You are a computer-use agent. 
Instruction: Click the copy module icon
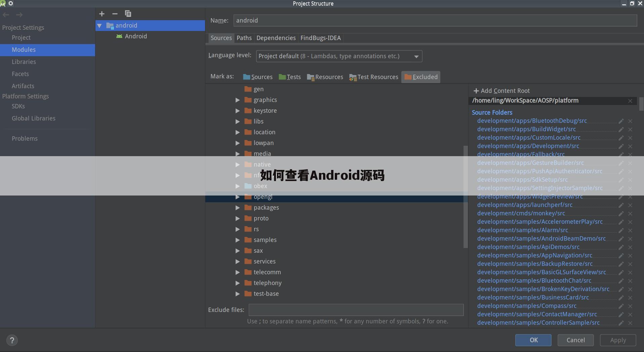coord(128,14)
